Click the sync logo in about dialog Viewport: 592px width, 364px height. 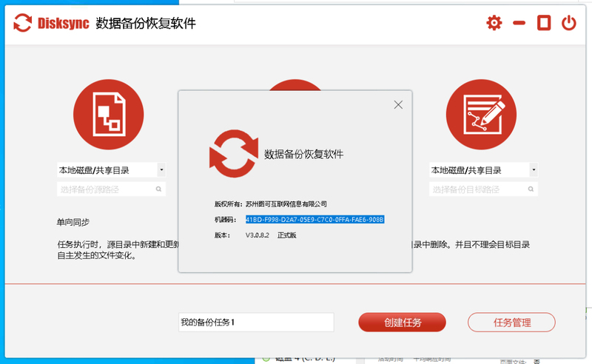point(234,153)
